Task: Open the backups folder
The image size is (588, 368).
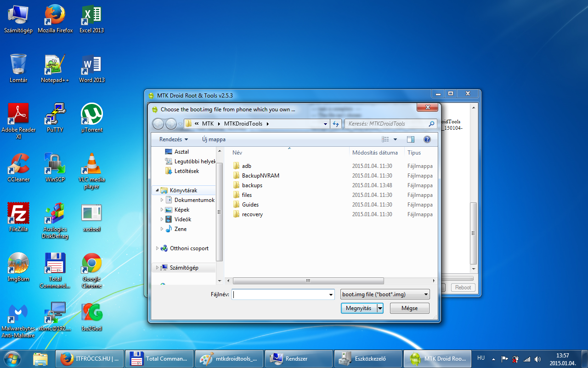Action: pyautogui.click(x=252, y=185)
